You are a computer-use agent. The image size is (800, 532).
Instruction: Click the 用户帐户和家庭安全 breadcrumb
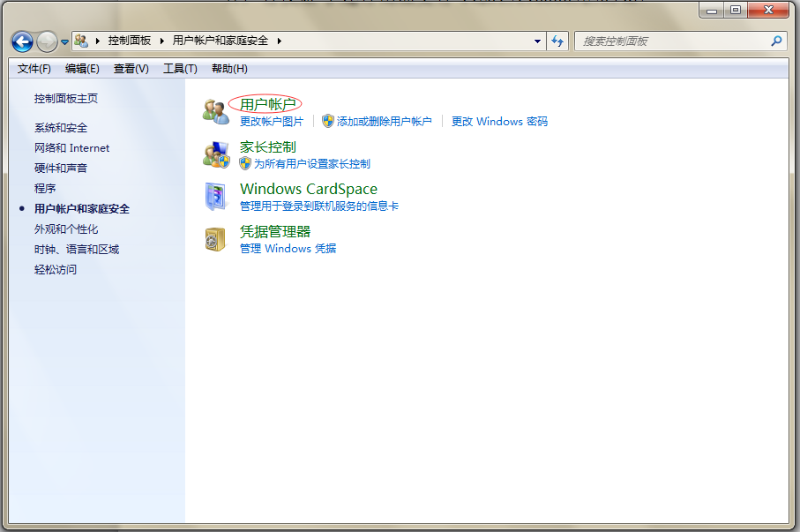click(x=221, y=41)
